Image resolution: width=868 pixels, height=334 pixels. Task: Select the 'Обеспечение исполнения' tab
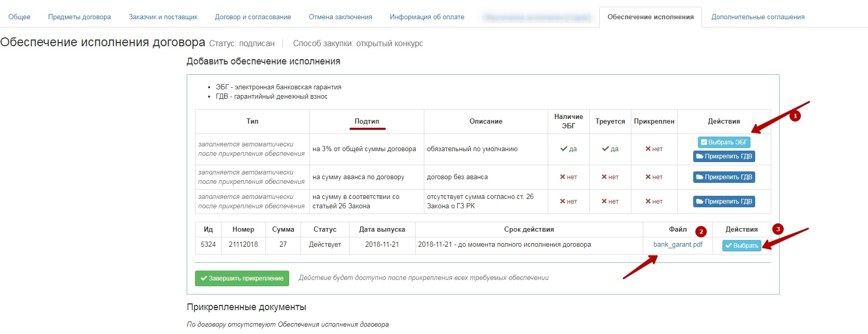(x=650, y=17)
